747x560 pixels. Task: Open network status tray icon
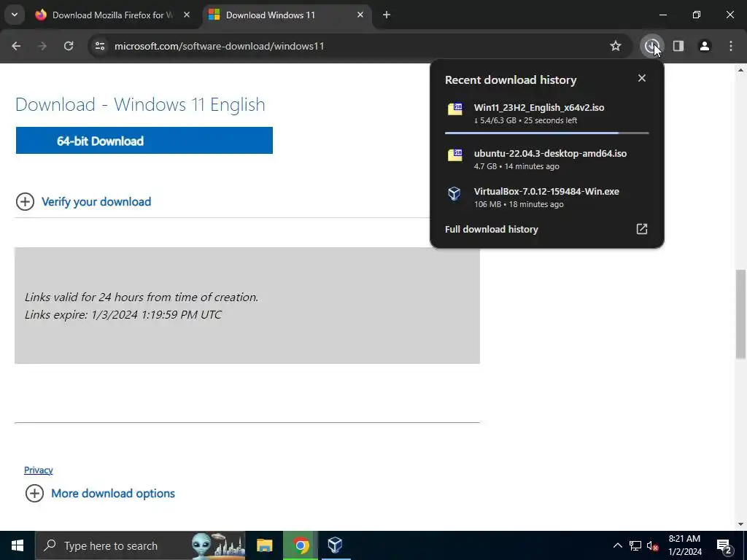pos(635,545)
